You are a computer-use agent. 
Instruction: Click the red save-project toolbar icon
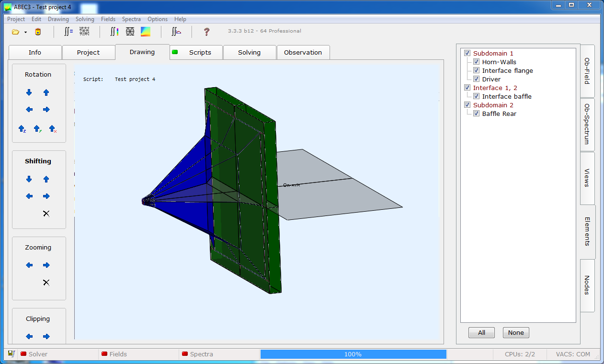(38, 32)
